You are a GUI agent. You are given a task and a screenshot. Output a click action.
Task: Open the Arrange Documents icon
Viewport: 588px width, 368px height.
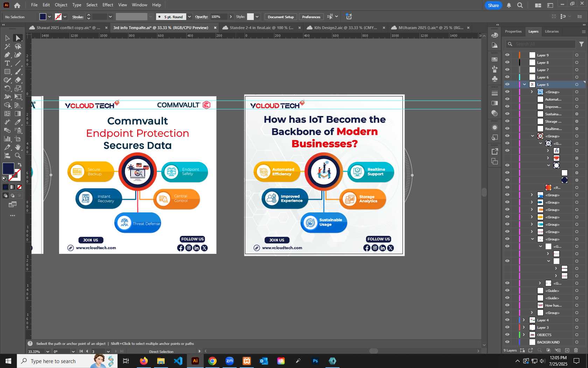tap(538, 5)
